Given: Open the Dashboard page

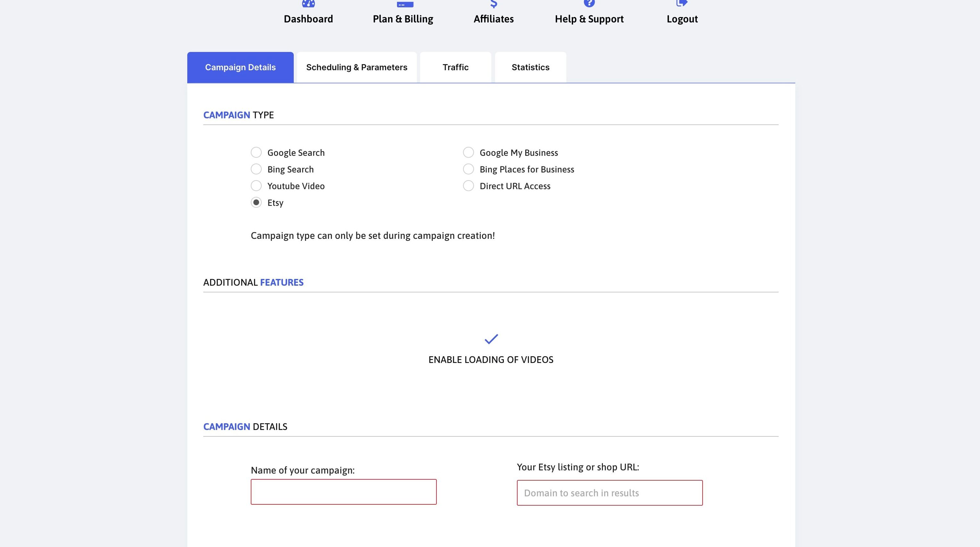Looking at the screenshot, I should (x=308, y=19).
